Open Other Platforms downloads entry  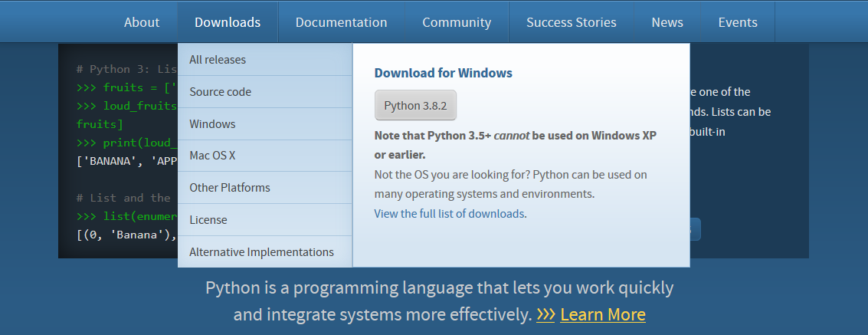(x=264, y=188)
